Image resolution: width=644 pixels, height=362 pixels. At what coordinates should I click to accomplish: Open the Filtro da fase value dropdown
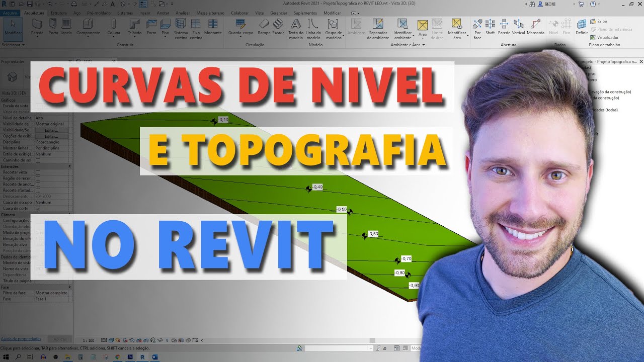(53, 293)
